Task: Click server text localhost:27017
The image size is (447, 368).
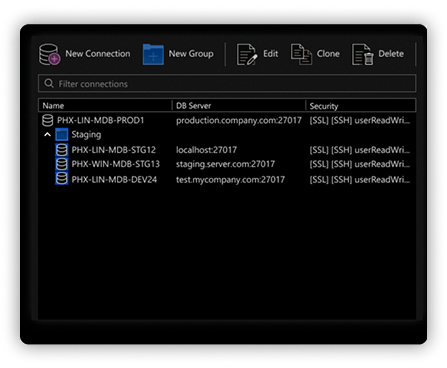Action: (x=206, y=150)
